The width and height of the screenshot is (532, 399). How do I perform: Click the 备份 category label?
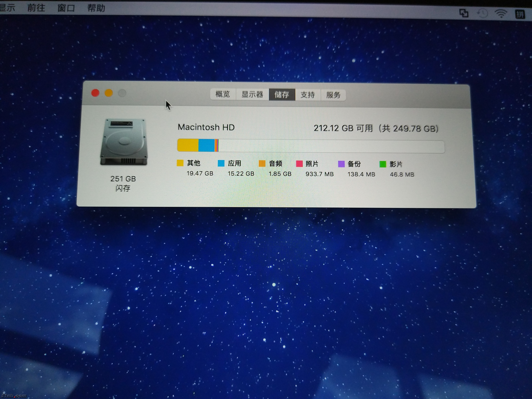[354, 164]
